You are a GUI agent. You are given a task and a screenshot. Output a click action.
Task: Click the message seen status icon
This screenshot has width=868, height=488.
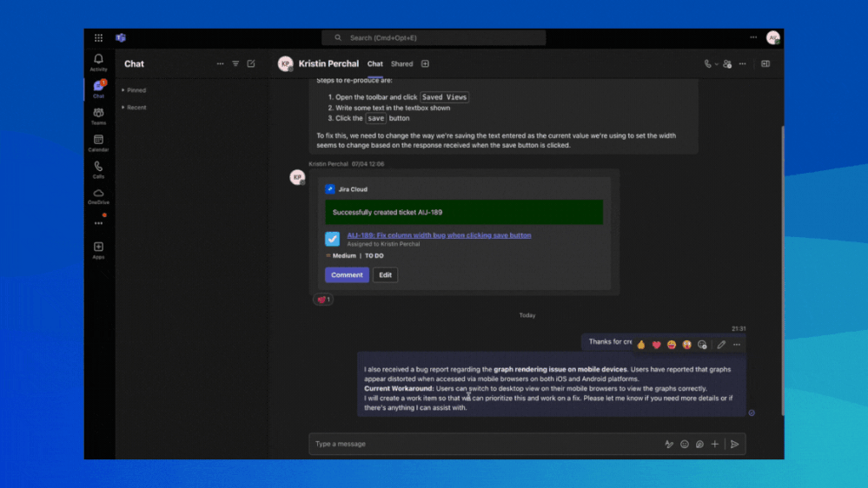pyautogui.click(x=752, y=412)
